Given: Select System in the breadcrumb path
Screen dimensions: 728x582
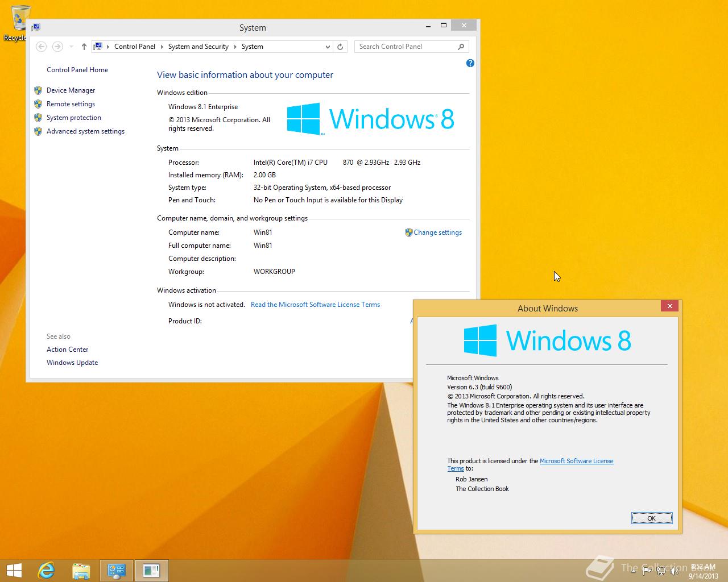Looking at the screenshot, I should coord(252,47).
